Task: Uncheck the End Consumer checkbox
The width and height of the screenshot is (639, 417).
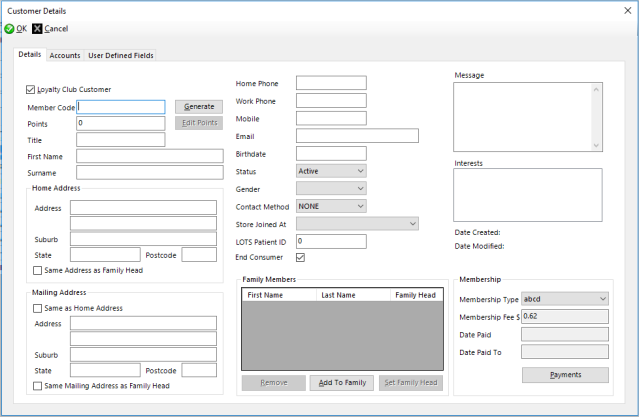Action: [302, 258]
